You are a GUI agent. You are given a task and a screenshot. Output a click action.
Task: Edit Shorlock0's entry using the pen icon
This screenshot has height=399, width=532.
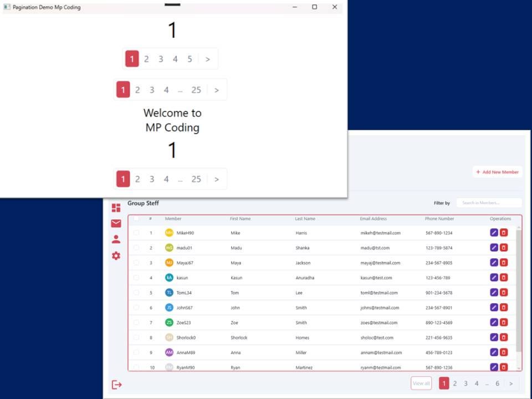[493, 337]
